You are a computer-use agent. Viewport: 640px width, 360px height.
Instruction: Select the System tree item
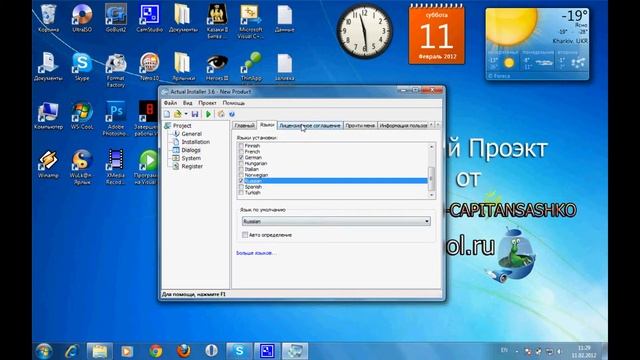click(191, 158)
